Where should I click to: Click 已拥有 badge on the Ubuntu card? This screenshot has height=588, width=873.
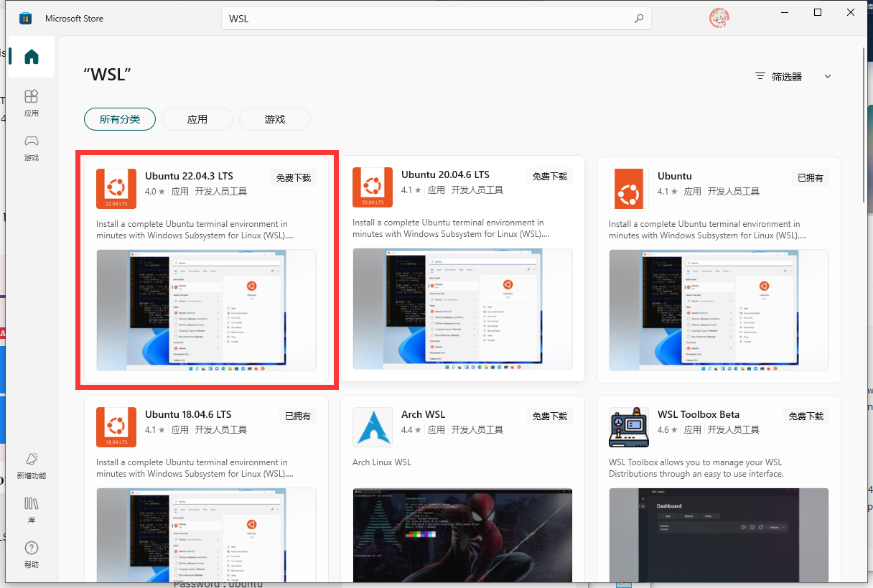(x=810, y=177)
